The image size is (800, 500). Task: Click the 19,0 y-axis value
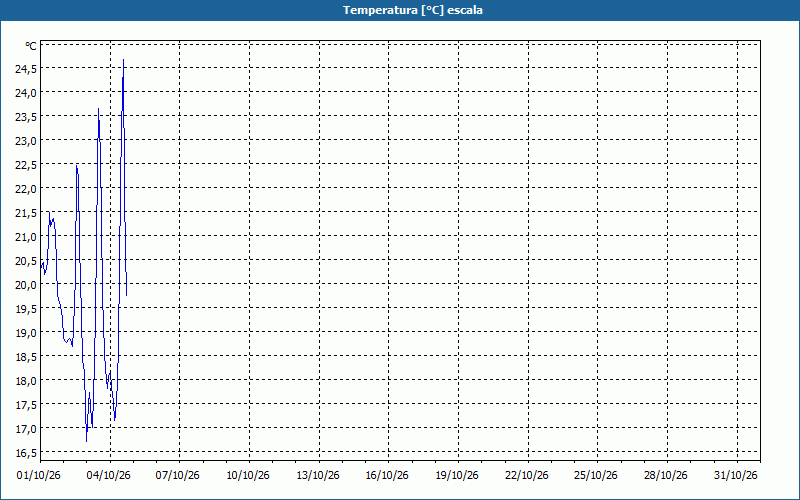(x=26, y=333)
